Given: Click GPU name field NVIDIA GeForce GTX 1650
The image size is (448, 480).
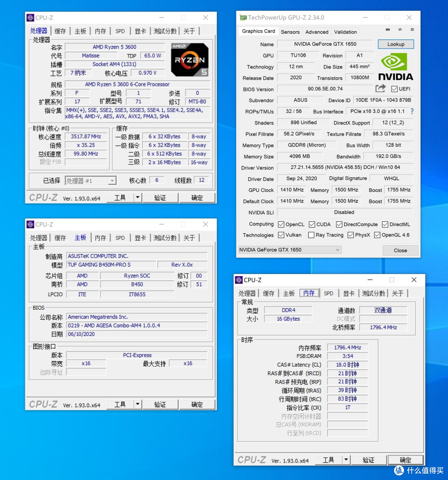Looking at the screenshot, I should 325,44.
